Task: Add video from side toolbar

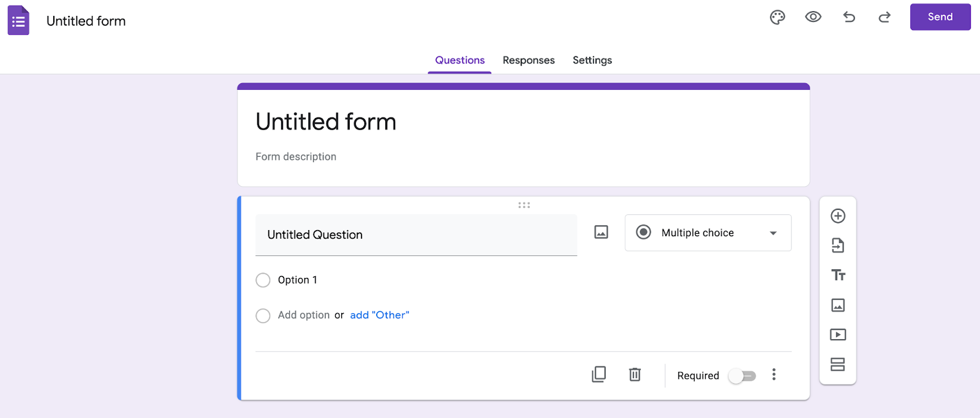Action: click(x=838, y=335)
